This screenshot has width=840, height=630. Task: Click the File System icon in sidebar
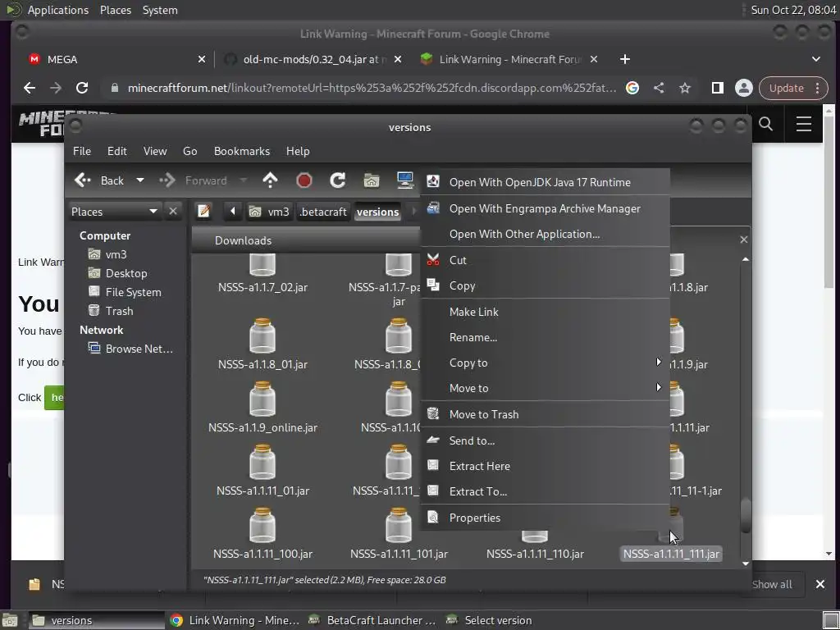[x=94, y=292]
